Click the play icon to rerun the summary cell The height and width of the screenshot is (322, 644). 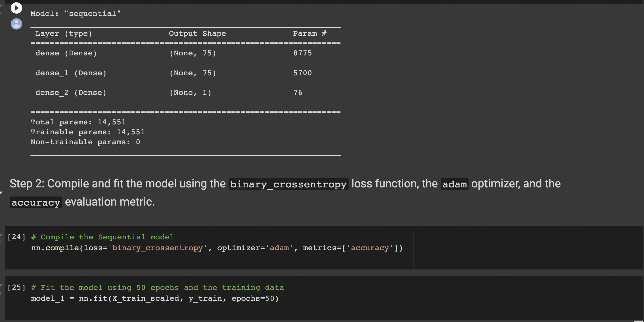(x=16, y=8)
